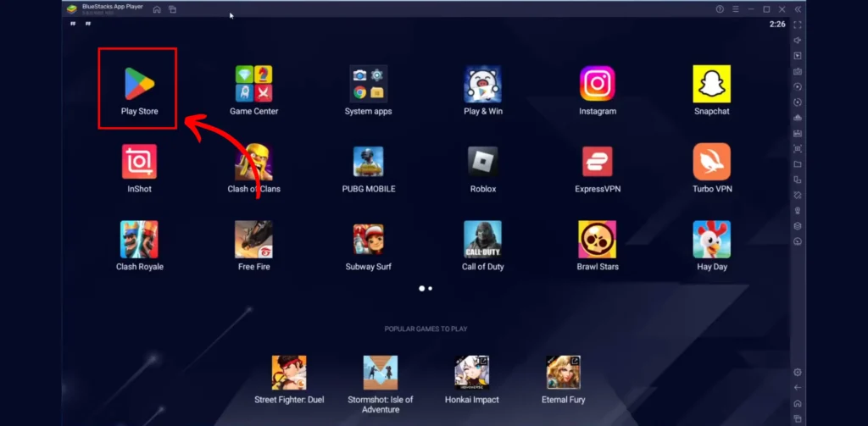This screenshot has width=868, height=426.
Task: Toggle Eco mode gauge icon
Action: [798, 241]
